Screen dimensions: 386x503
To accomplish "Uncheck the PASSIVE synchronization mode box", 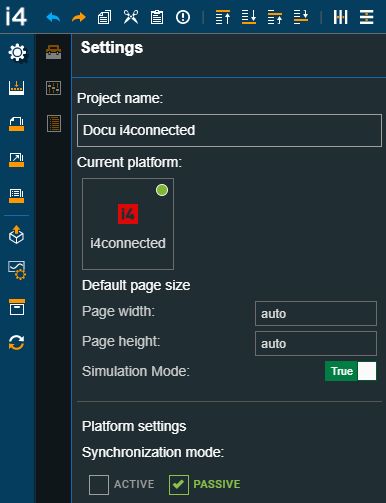I will pos(179,485).
